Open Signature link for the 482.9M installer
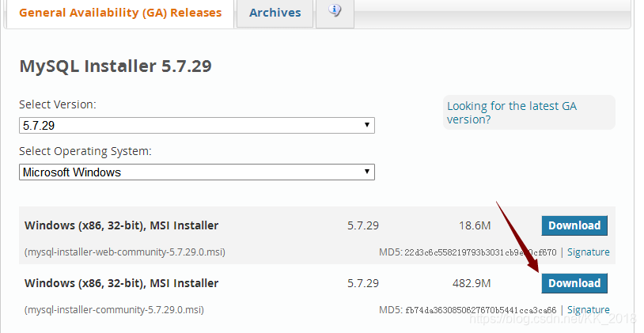 pos(589,310)
